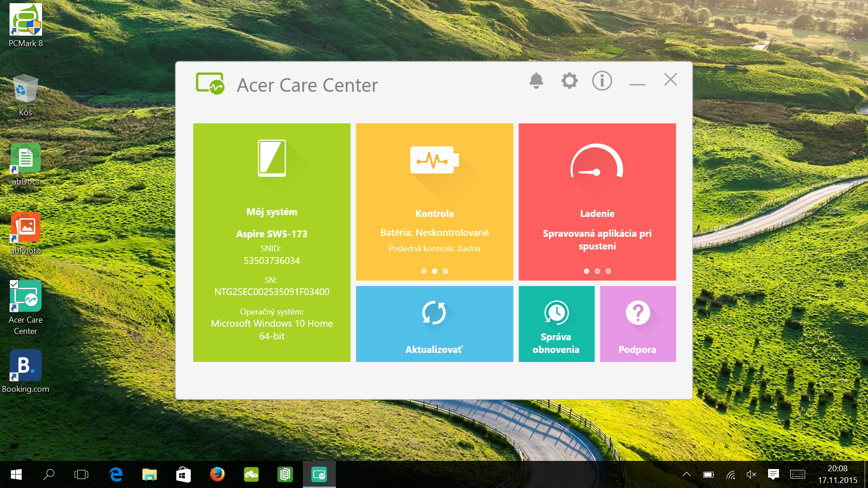868x488 pixels.
Task: Open Acer Care Center settings gear
Action: (569, 81)
